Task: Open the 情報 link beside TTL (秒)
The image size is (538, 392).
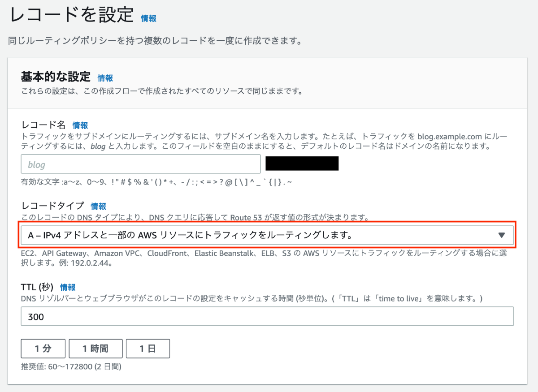Action: tap(68, 288)
